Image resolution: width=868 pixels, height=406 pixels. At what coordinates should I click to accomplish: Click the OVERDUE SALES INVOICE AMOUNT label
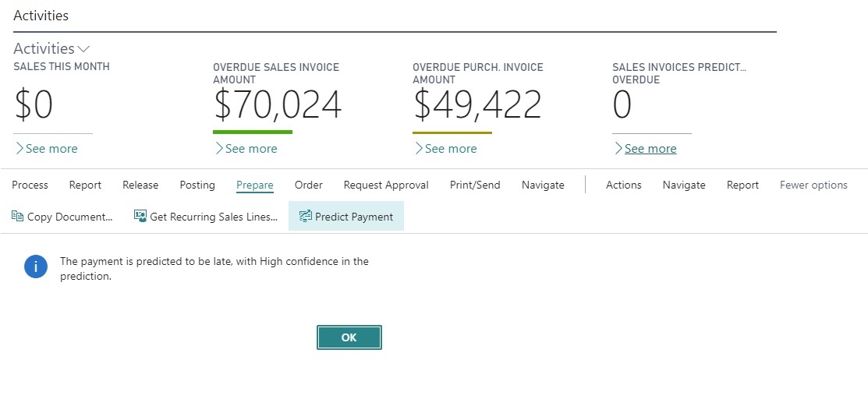click(276, 73)
